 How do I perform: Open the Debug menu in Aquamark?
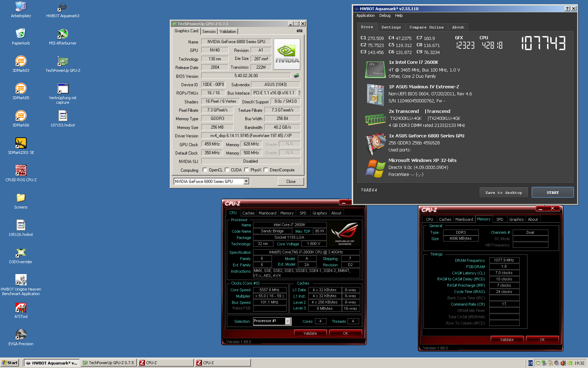coord(385,15)
